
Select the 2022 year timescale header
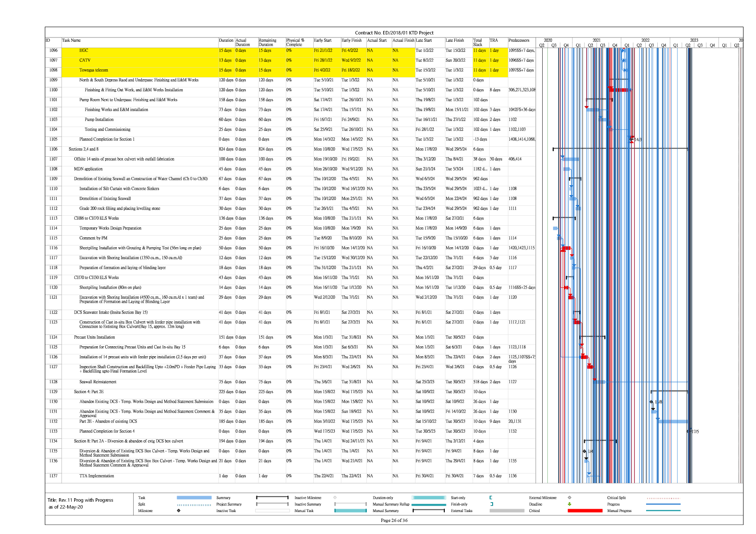coord(645,40)
